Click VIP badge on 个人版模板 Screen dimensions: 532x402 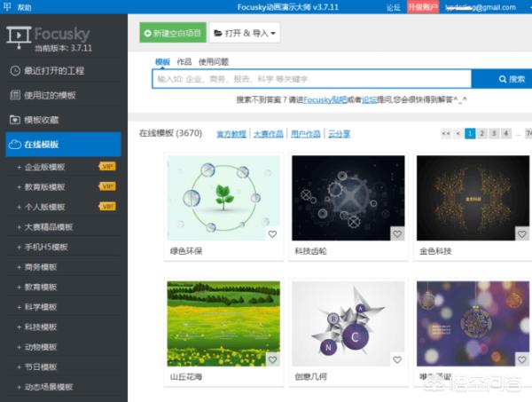(107, 207)
